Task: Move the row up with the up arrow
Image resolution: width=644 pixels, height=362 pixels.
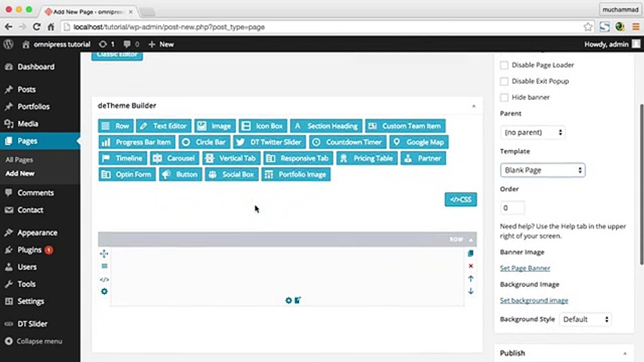Action: [471, 279]
